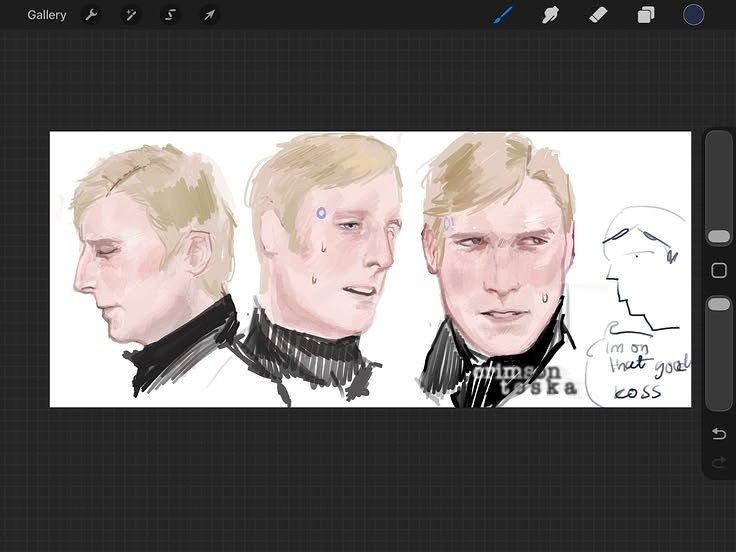Open the Actions wrench menu

point(91,15)
